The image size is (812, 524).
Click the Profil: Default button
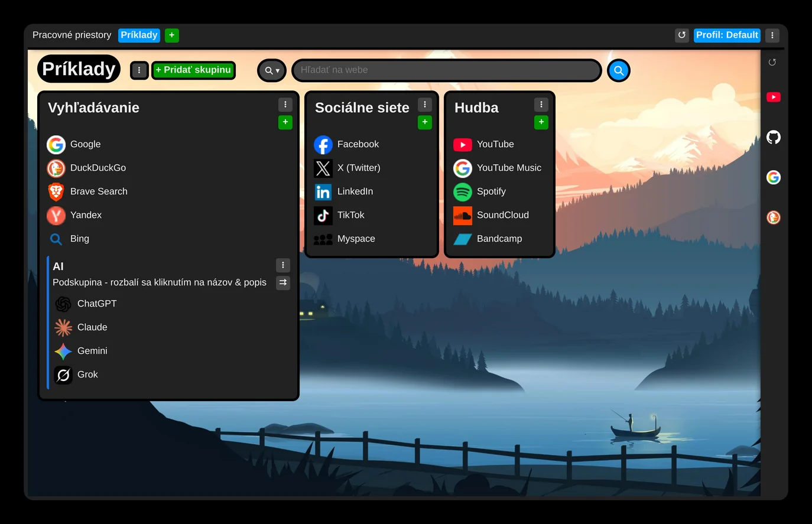[727, 35]
